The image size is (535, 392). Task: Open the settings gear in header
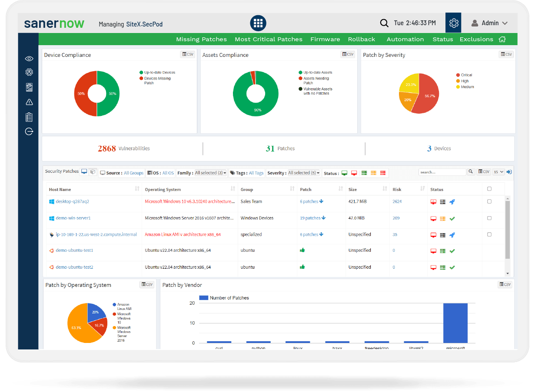coord(453,23)
